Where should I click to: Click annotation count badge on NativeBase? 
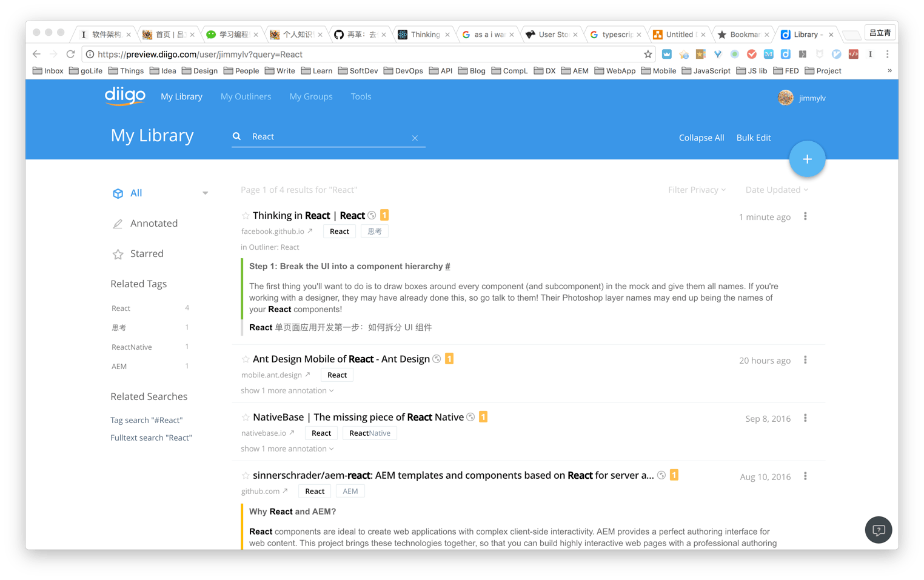tap(483, 417)
